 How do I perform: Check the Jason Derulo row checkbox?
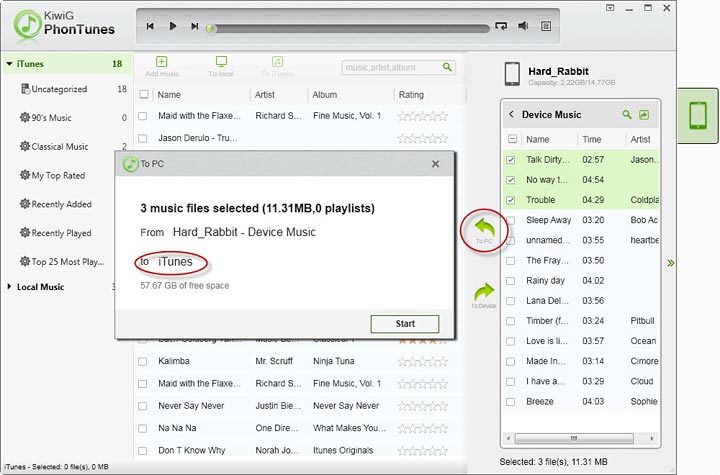pos(143,138)
